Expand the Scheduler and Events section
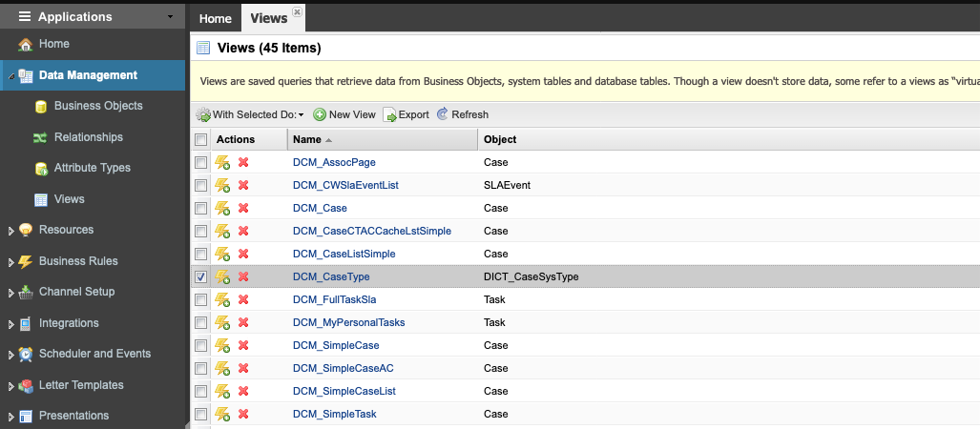 pyautogui.click(x=10, y=355)
